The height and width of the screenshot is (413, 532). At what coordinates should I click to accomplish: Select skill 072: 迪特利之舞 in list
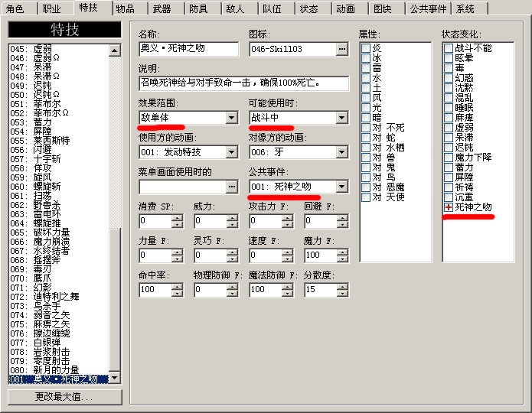click(58, 296)
